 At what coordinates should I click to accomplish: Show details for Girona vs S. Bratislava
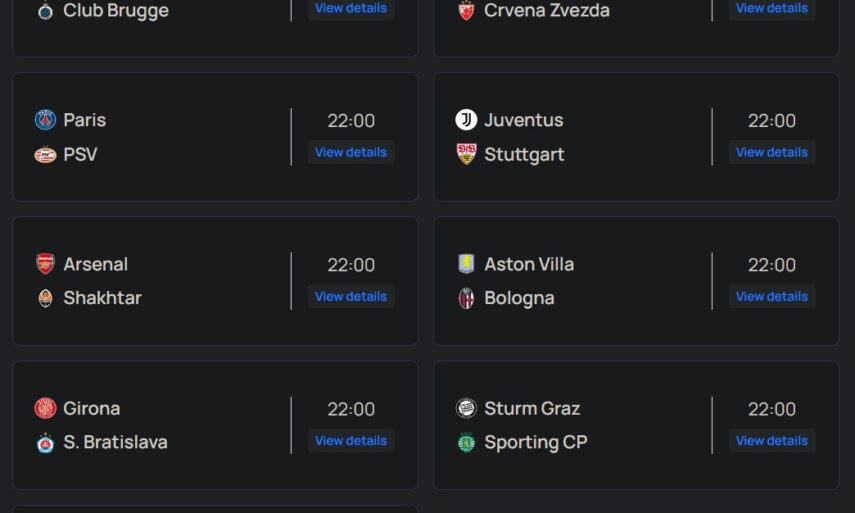(x=351, y=440)
